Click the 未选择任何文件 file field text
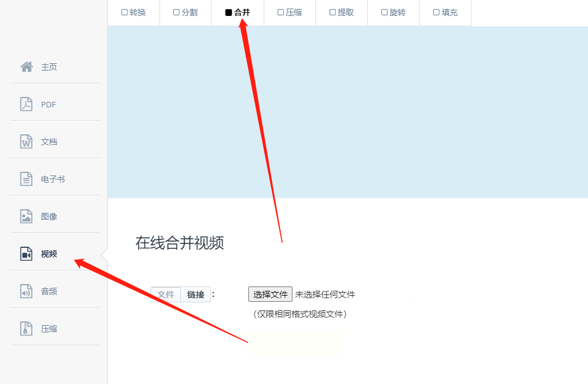Viewport: 588px width, 384px height. click(325, 295)
